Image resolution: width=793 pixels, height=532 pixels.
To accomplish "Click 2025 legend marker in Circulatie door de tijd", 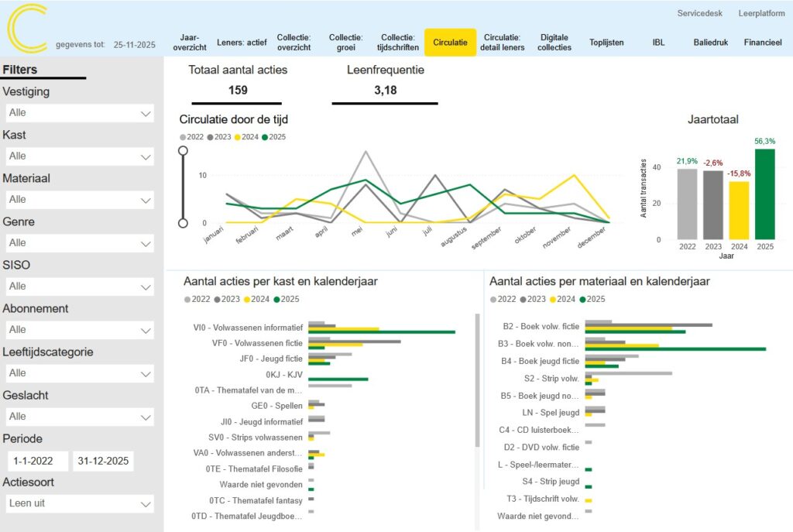I will 264,137.
